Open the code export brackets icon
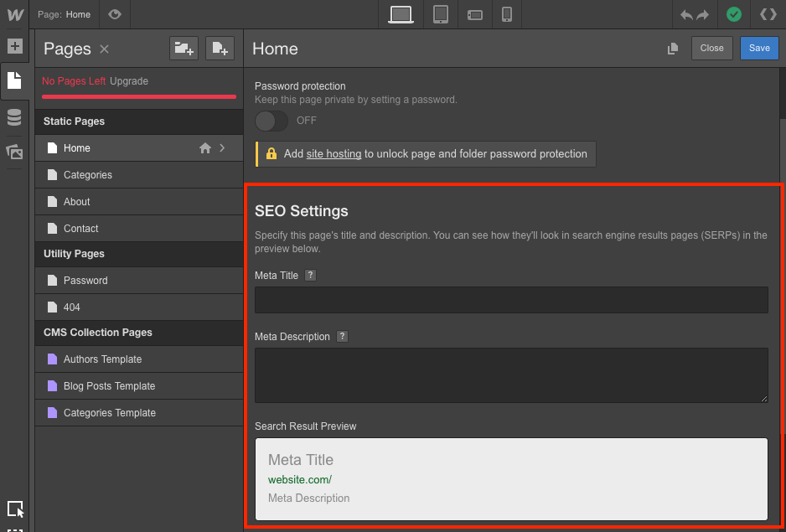 (x=768, y=14)
